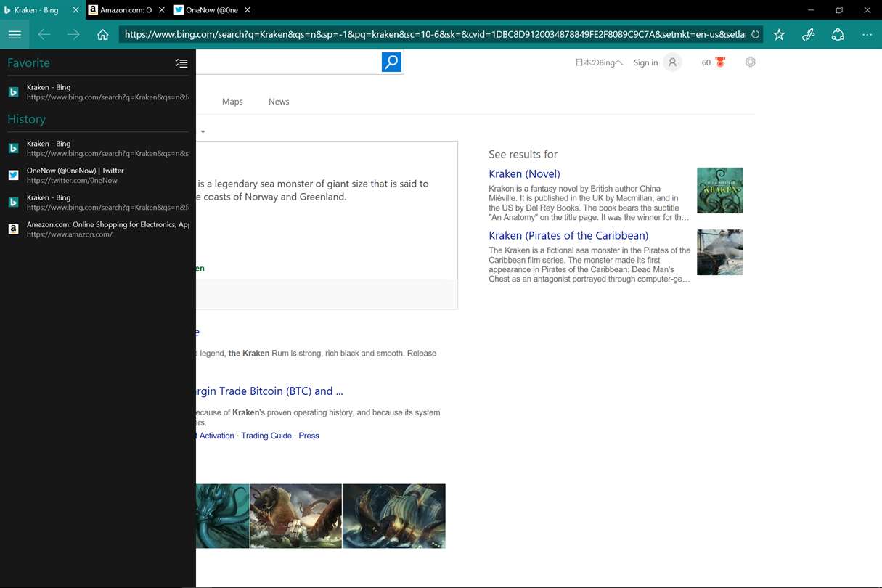Click the See results for heading
Image resolution: width=882 pixels, height=588 pixels.
(523, 154)
